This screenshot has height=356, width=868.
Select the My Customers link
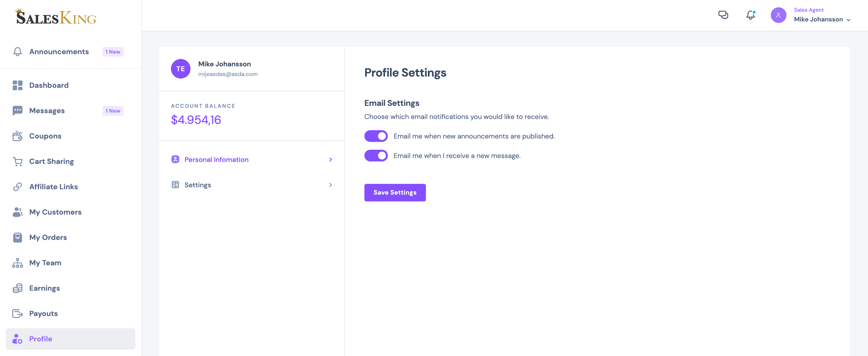point(55,212)
